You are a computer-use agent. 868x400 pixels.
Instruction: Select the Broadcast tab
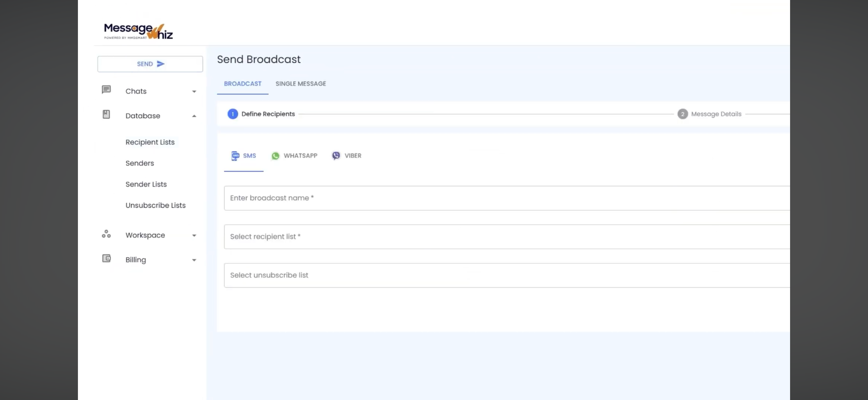[x=242, y=84]
